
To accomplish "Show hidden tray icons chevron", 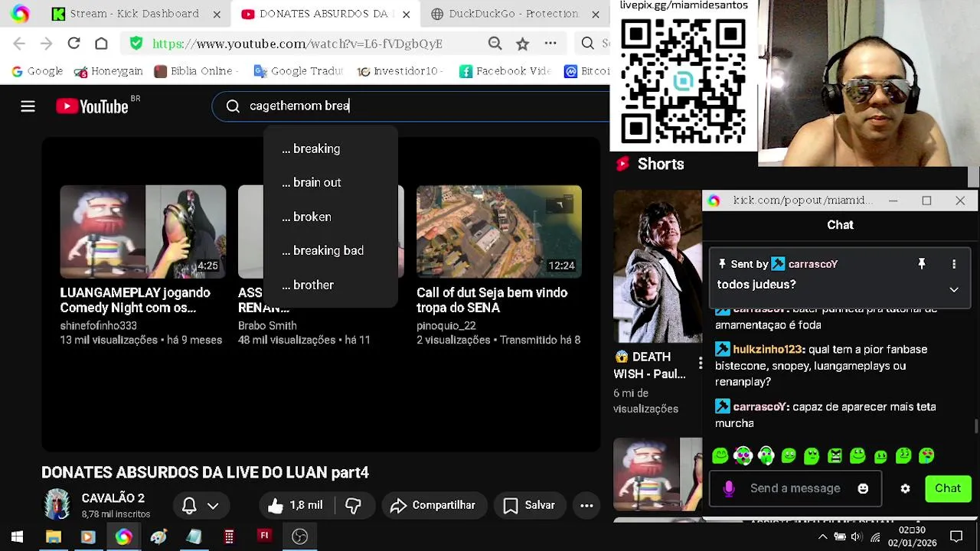I will (822, 536).
